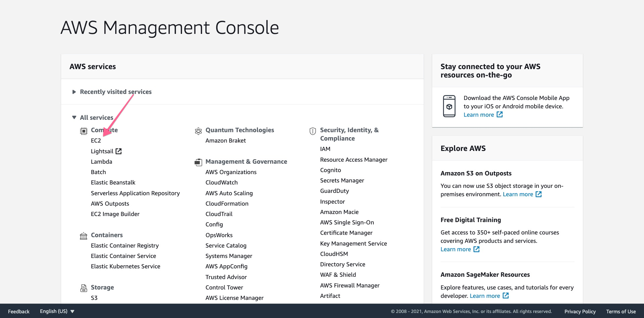Viewport: 644px width, 318px height.
Task: Open AWS License Manager
Action: click(234, 298)
